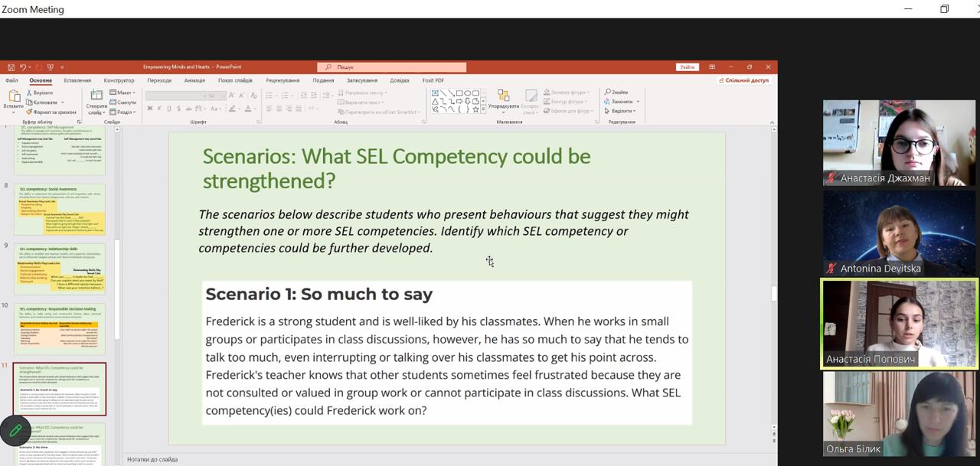This screenshot has width=980, height=466.
Task: Toggle the ribbon display options icon
Action: (x=712, y=67)
